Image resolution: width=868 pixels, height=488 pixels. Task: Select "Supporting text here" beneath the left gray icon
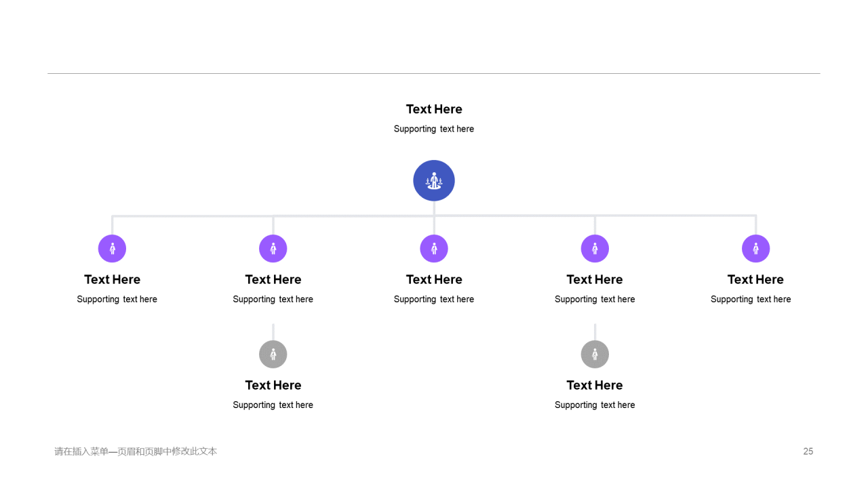point(273,405)
